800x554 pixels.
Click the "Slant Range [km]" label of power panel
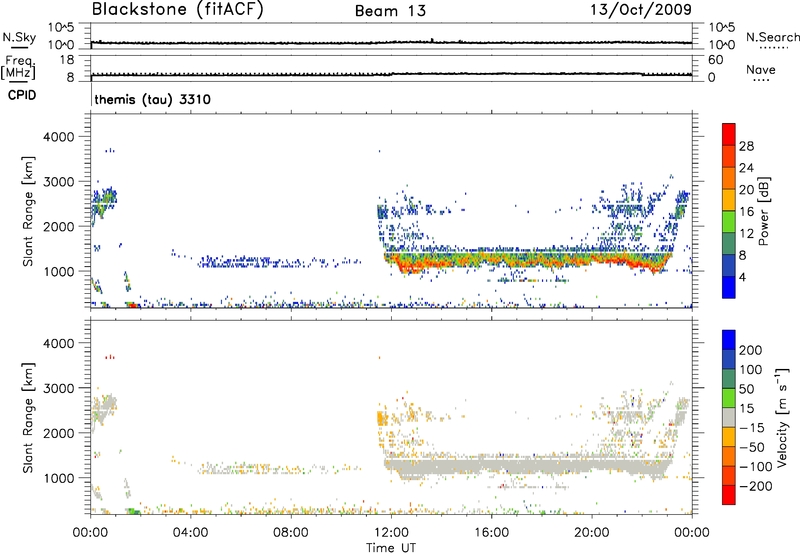(x=28, y=211)
